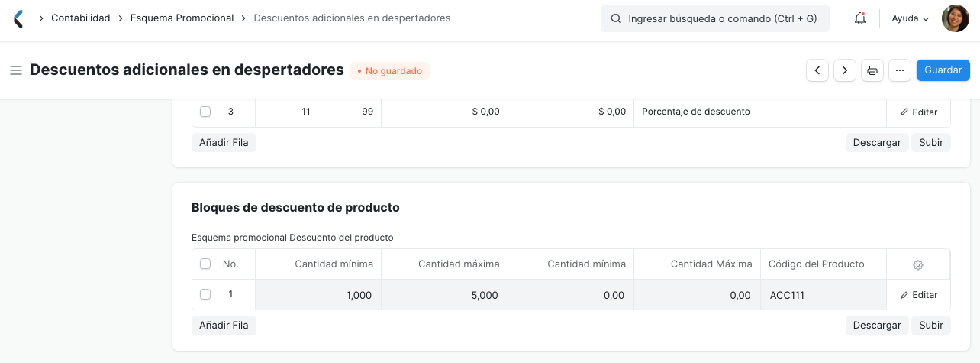Click the current page breadcrumb text
The height and width of the screenshot is (363, 980).
click(x=352, y=18)
